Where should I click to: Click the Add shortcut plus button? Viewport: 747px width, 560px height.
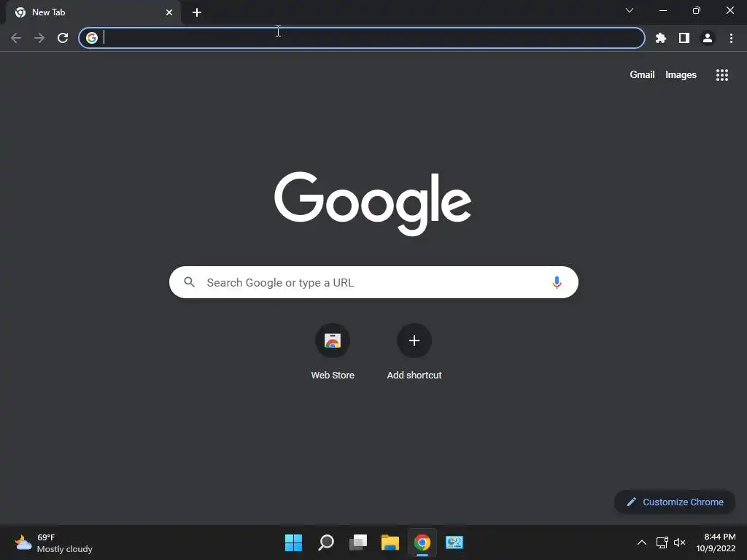pos(414,341)
